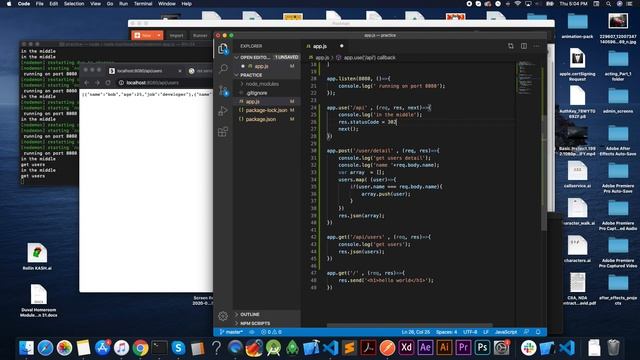Open the Terminal menu in menu bar
Image resolution: width=640 pixels, height=360 pixels.
(x=143, y=4)
